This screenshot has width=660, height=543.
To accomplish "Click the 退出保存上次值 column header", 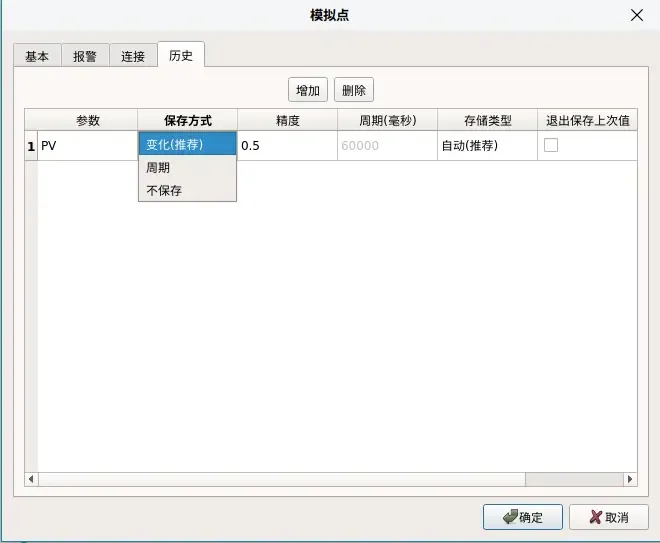I will [588, 120].
